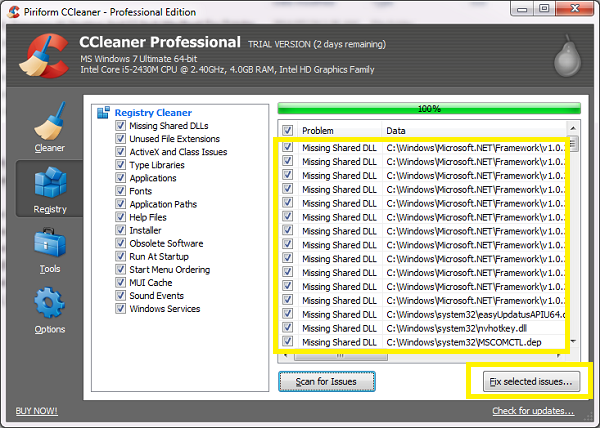This screenshot has height=428, width=600.
Task: Toggle select-all checkbox in results header
Action: (287, 130)
